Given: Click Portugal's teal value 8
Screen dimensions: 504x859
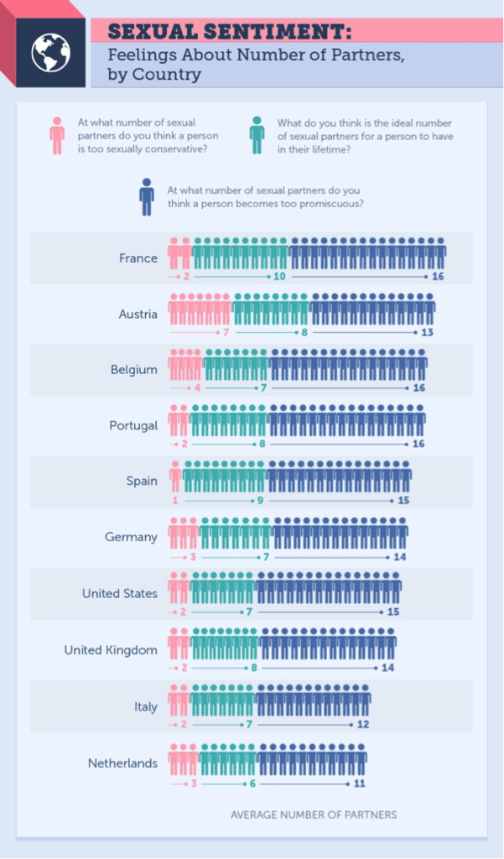Looking at the screenshot, I should (x=262, y=444).
